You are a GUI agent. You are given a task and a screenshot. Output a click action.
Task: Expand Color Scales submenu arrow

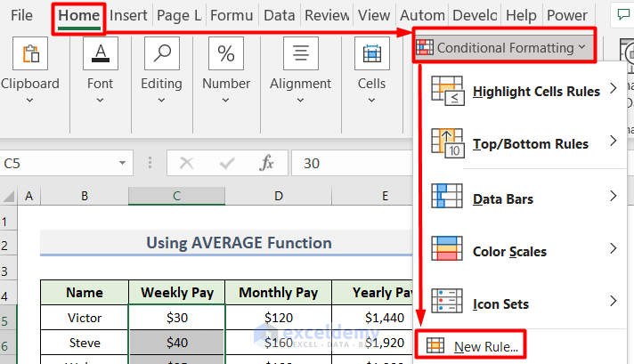[x=614, y=248]
